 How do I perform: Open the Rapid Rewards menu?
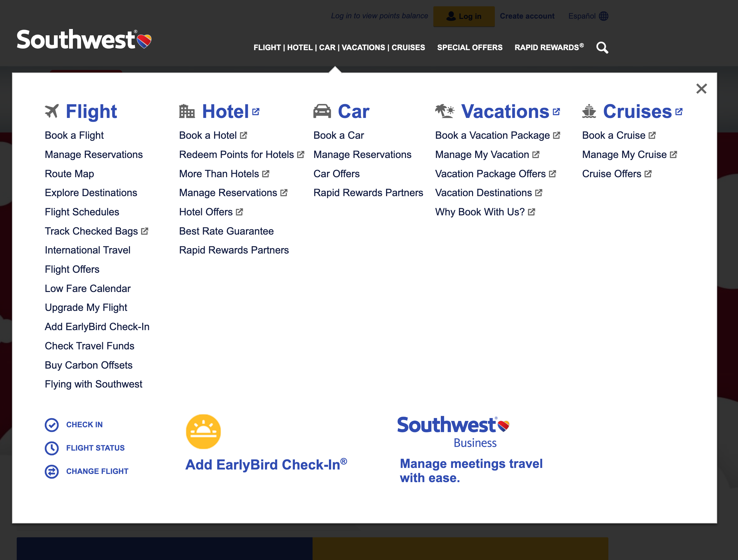pyautogui.click(x=548, y=47)
